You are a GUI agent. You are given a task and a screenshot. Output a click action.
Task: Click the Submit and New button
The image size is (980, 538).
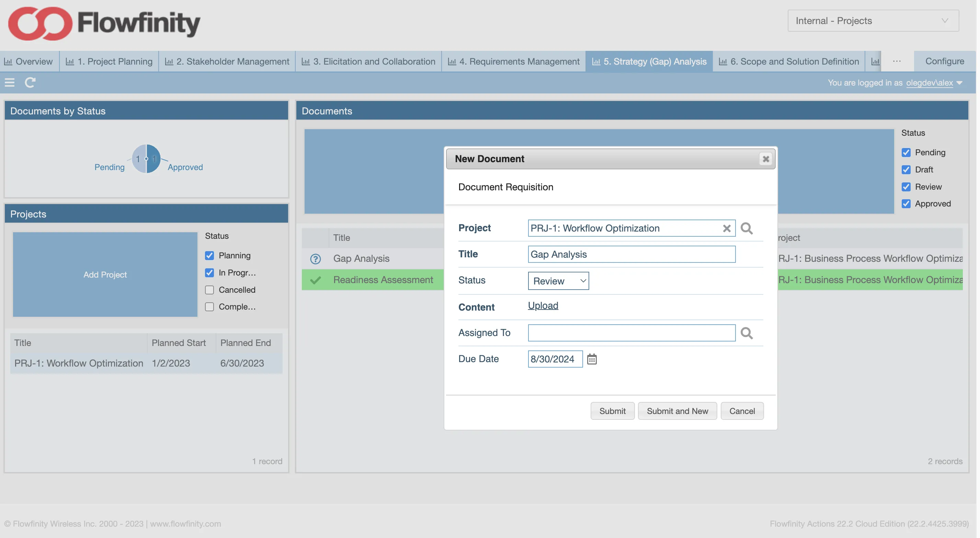click(677, 411)
